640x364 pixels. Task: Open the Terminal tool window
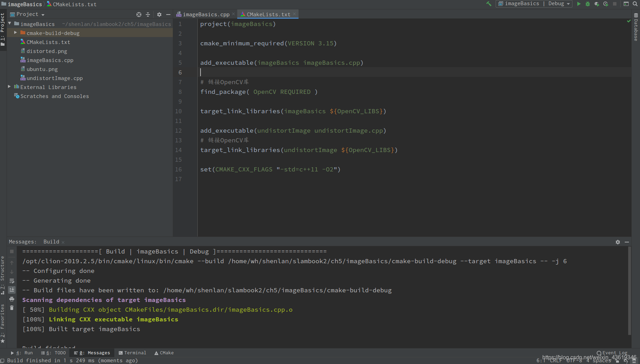tap(132, 353)
